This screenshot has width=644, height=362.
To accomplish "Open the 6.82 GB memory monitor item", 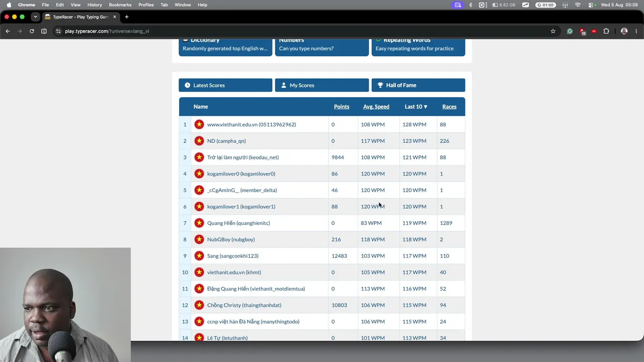I will pos(504,5).
